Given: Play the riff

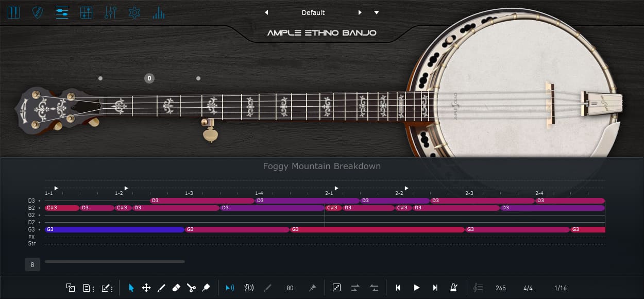Looking at the screenshot, I should pos(417,288).
